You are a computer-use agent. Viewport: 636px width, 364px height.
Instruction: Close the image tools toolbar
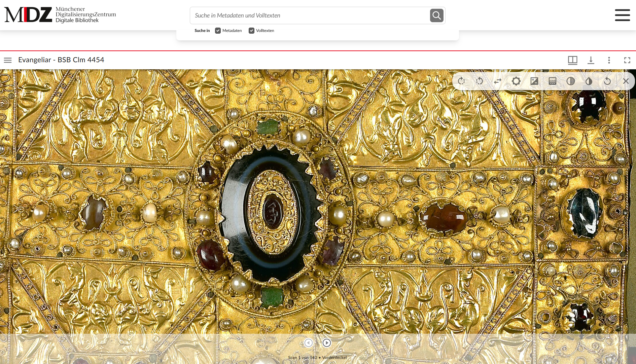[x=626, y=81]
